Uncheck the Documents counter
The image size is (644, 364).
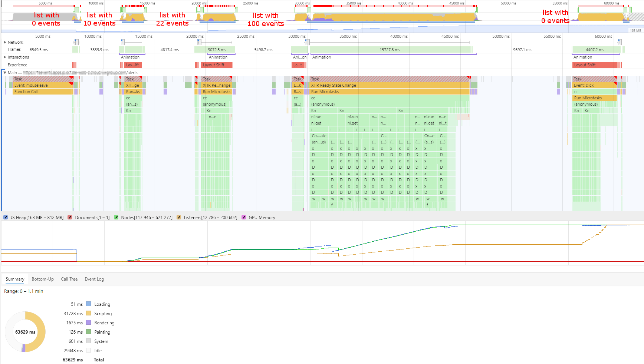click(x=70, y=217)
